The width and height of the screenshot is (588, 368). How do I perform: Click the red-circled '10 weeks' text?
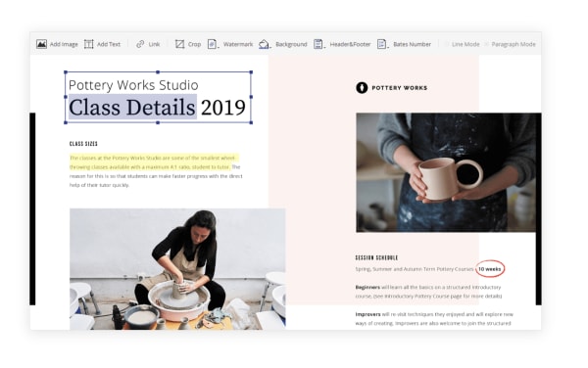point(489,269)
